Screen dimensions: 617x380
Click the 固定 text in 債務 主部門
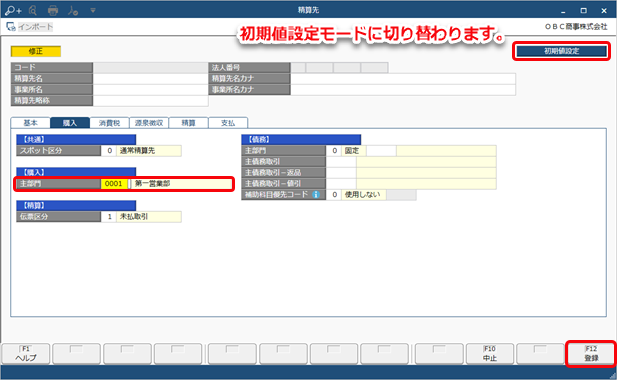click(352, 151)
